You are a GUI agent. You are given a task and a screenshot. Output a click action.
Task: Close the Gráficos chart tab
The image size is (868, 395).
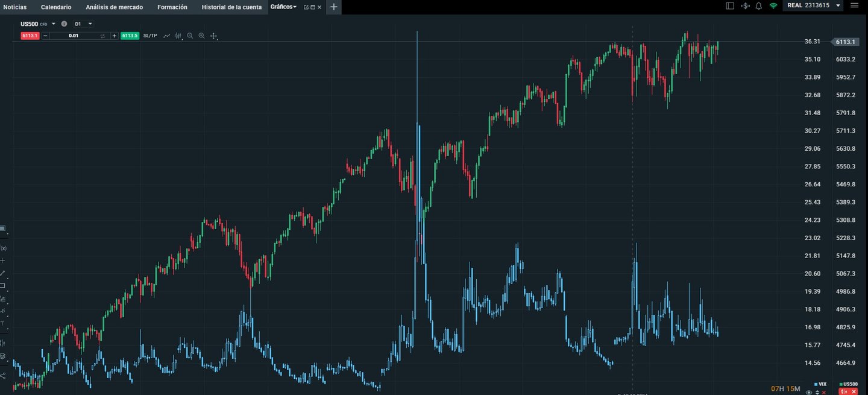319,7
